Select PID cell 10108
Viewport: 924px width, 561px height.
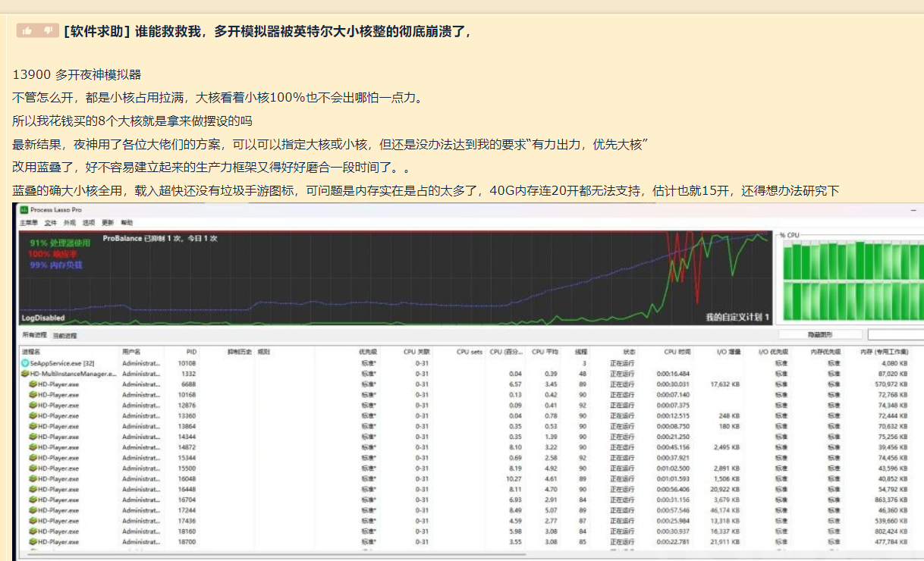coord(187,363)
